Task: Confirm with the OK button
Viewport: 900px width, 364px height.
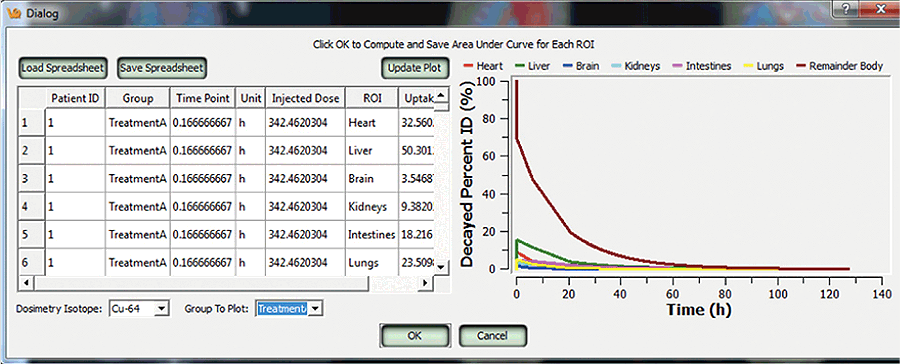Action: tap(414, 336)
